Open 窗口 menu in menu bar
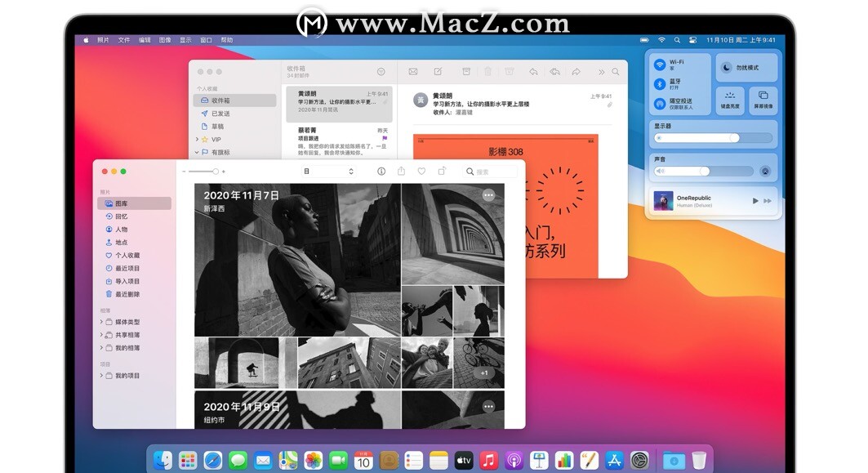This screenshot has height=473, width=868. pos(206,40)
